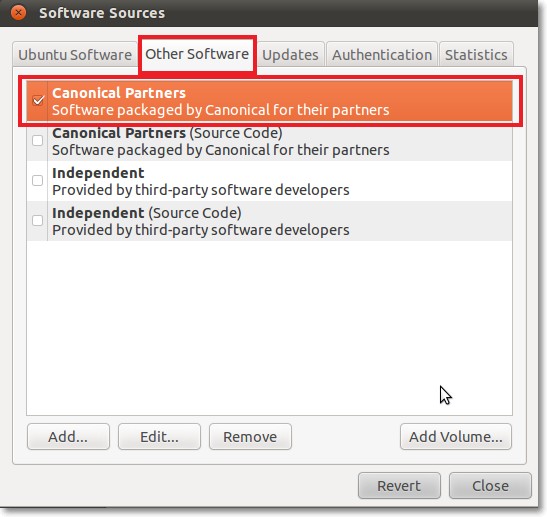
Task: Open the Edit... source dialog
Action: pos(159,437)
